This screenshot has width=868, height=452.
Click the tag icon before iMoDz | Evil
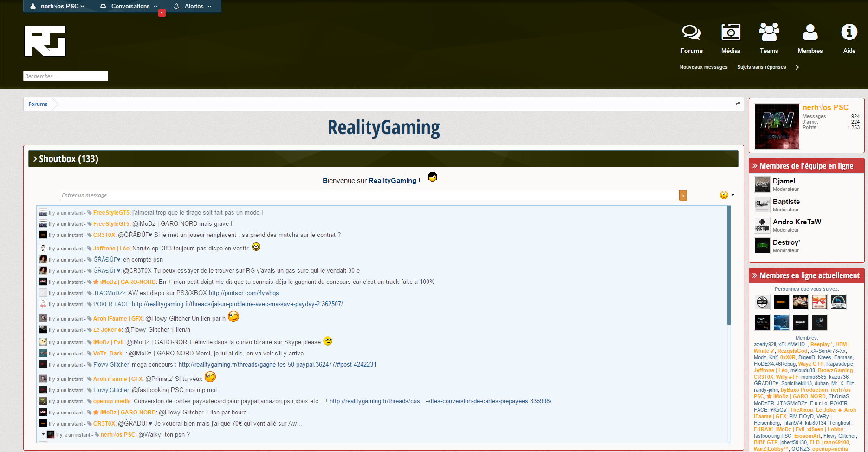click(x=90, y=342)
